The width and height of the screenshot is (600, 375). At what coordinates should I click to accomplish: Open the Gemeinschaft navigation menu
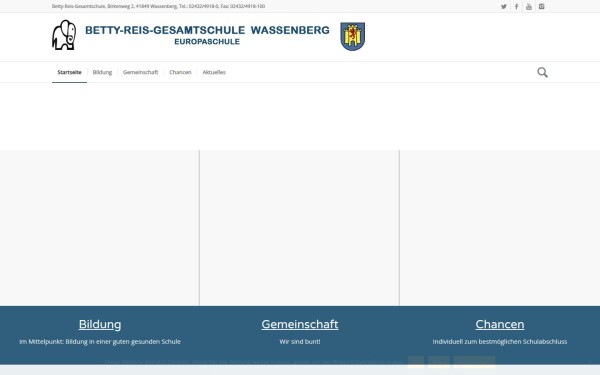coord(140,72)
